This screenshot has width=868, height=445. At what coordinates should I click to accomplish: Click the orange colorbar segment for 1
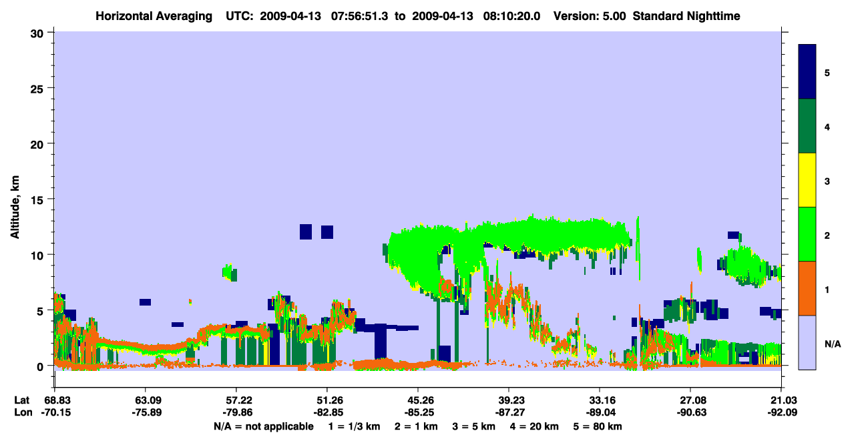click(807, 288)
